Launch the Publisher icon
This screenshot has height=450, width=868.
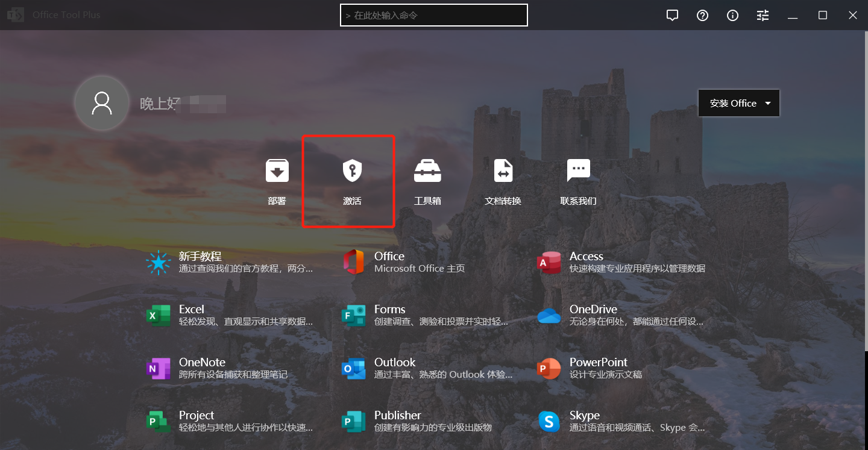pyautogui.click(x=354, y=422)
